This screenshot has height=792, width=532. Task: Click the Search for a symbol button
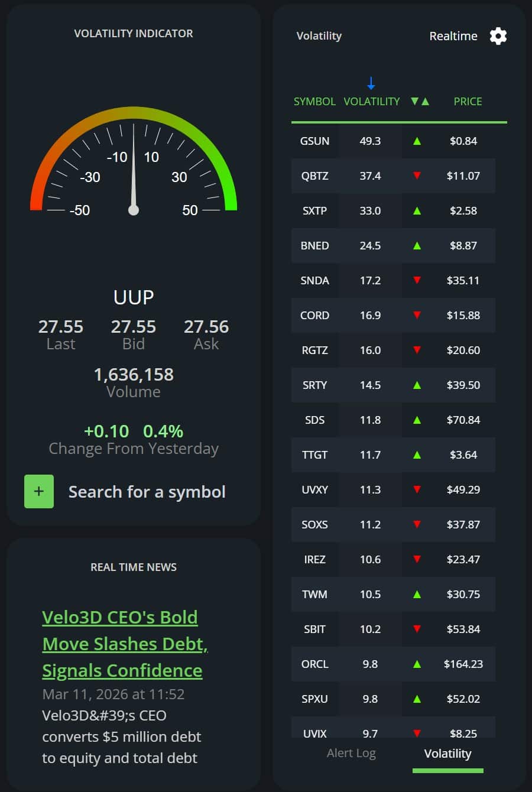[147, 491]
